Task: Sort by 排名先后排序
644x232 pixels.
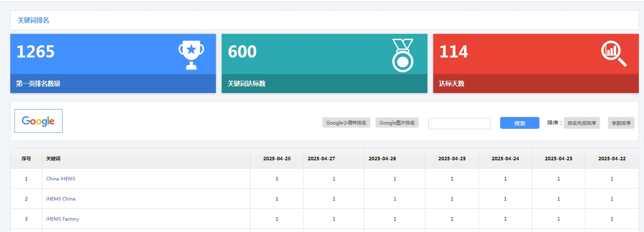Action: (x=582, y=123)
